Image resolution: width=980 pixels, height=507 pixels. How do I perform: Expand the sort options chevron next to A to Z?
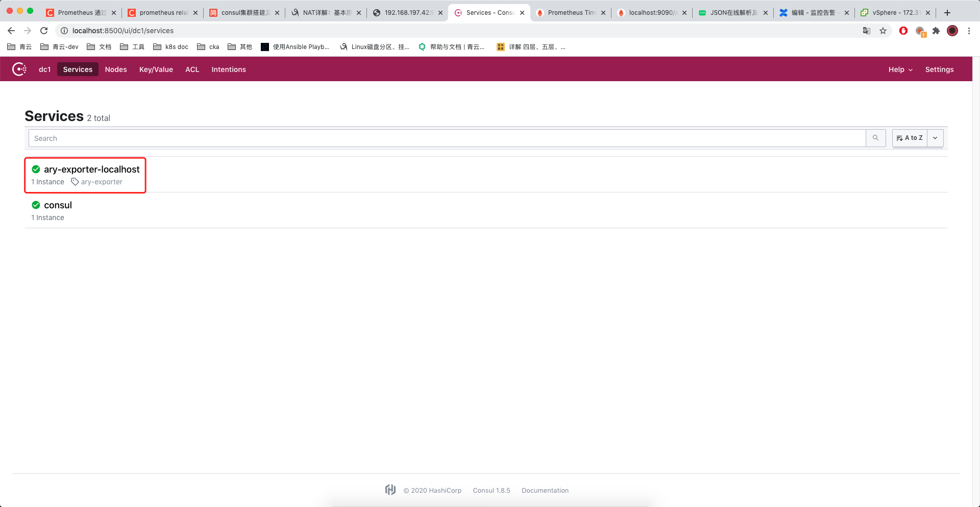click(935, 138)
